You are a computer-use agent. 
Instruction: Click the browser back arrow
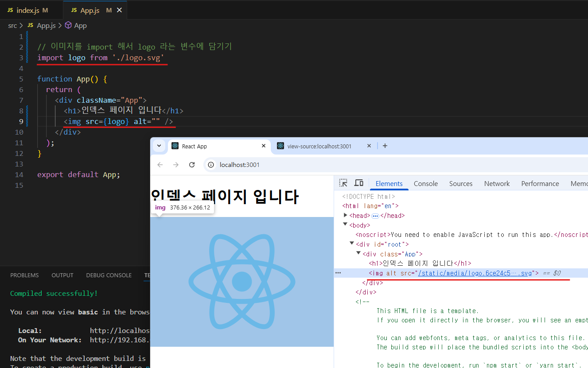tap(160, 164)
